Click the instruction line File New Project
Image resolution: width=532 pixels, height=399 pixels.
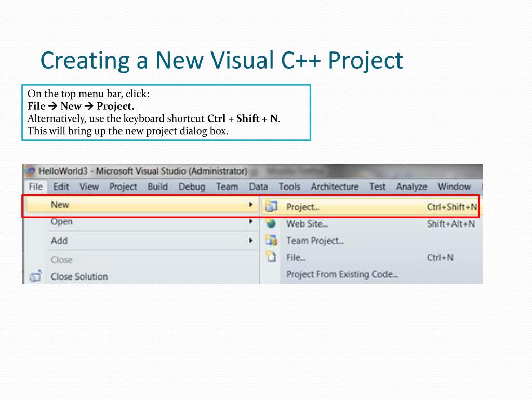[x=81, y=106]
